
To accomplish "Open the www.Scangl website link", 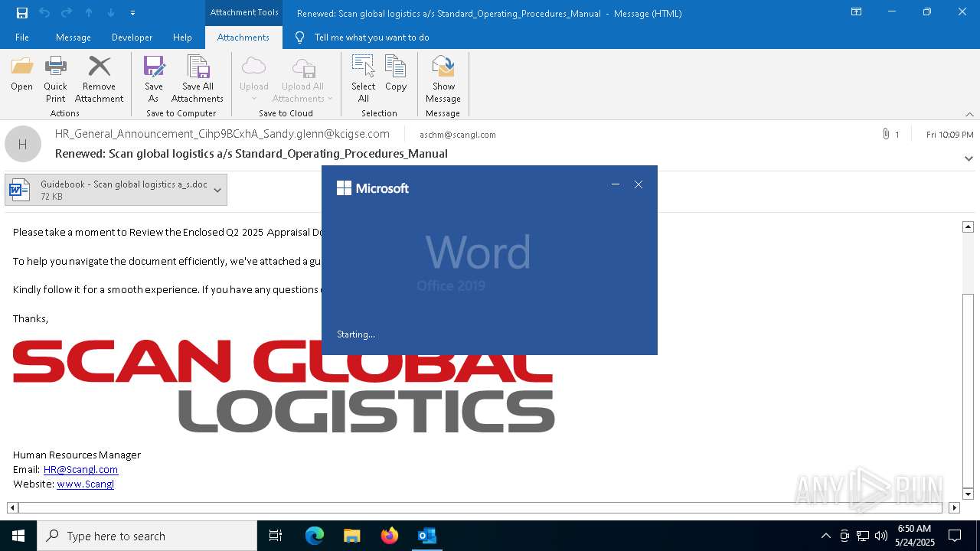I will pyautogui.click(x=85, y=484).
